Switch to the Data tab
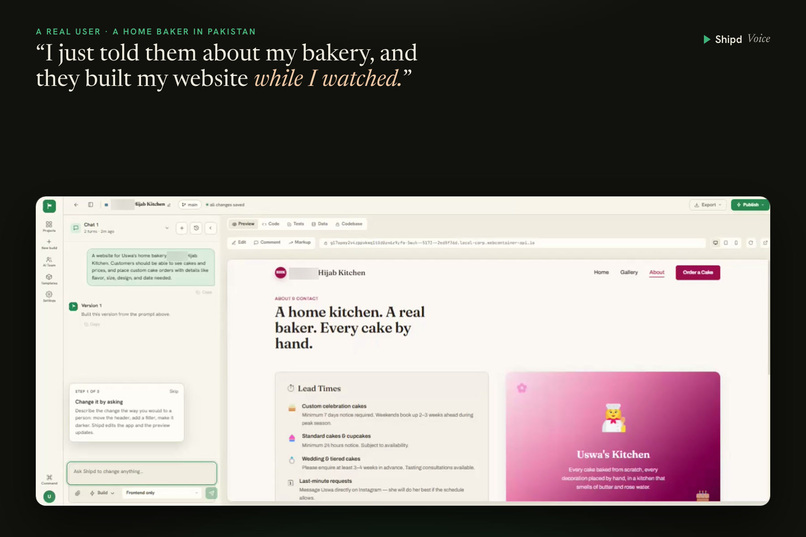The image size is (806, 537). [320, 224]
